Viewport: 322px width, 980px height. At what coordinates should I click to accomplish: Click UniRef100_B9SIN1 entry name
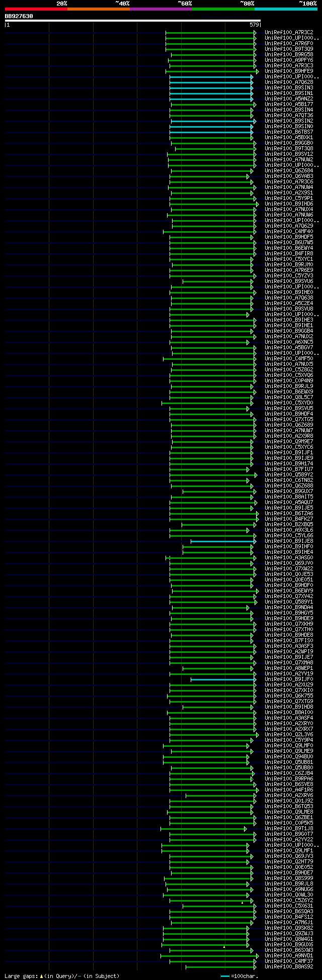(289, 93)
